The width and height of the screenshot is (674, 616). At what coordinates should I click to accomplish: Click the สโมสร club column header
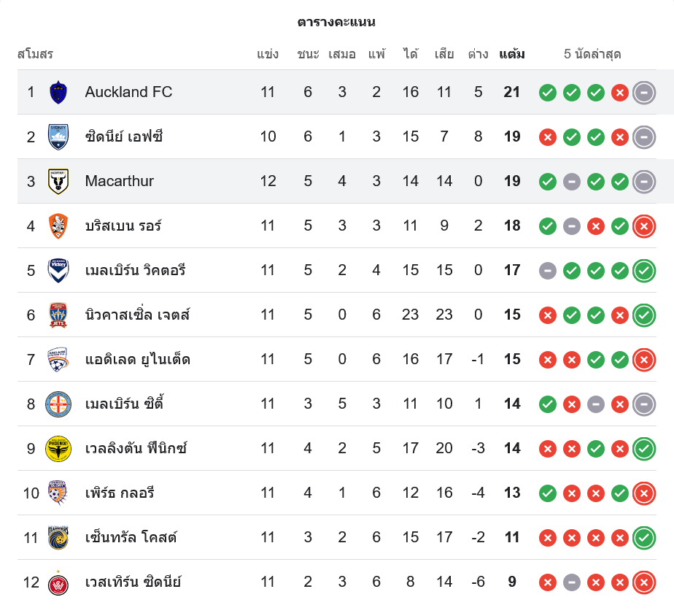[35, 54]
